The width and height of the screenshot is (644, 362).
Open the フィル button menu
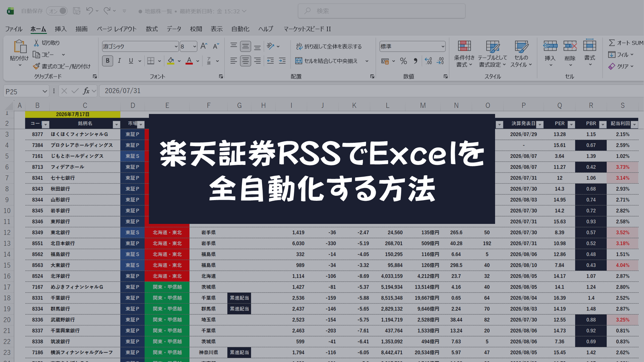[x=621, y=55]
